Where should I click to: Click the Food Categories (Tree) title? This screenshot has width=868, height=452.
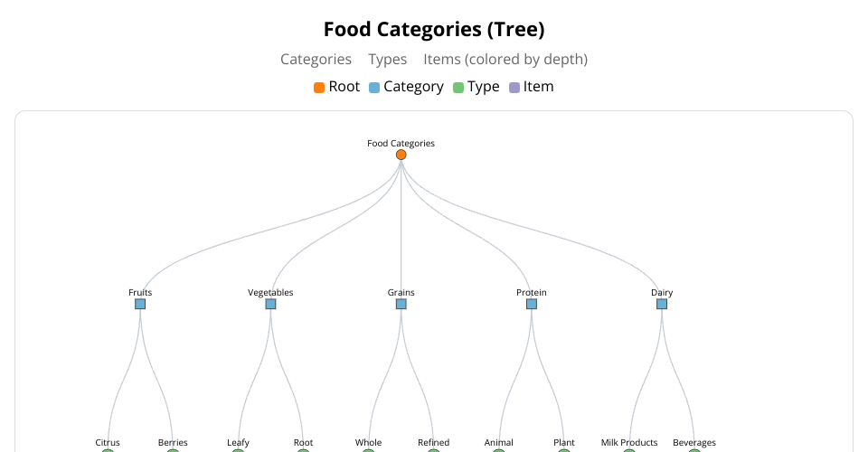434,30
